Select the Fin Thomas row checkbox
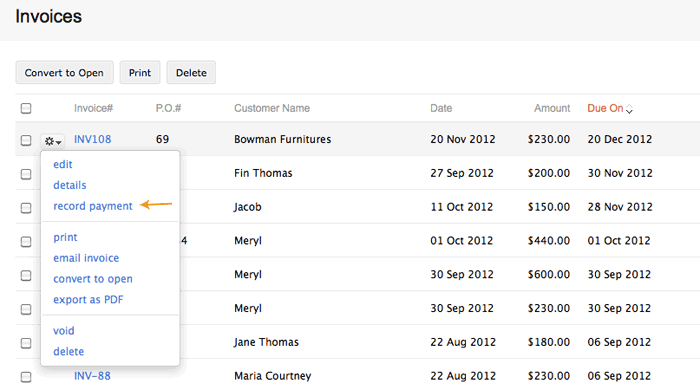This screenshot has width=700, height=390. (x=26, y=174)
